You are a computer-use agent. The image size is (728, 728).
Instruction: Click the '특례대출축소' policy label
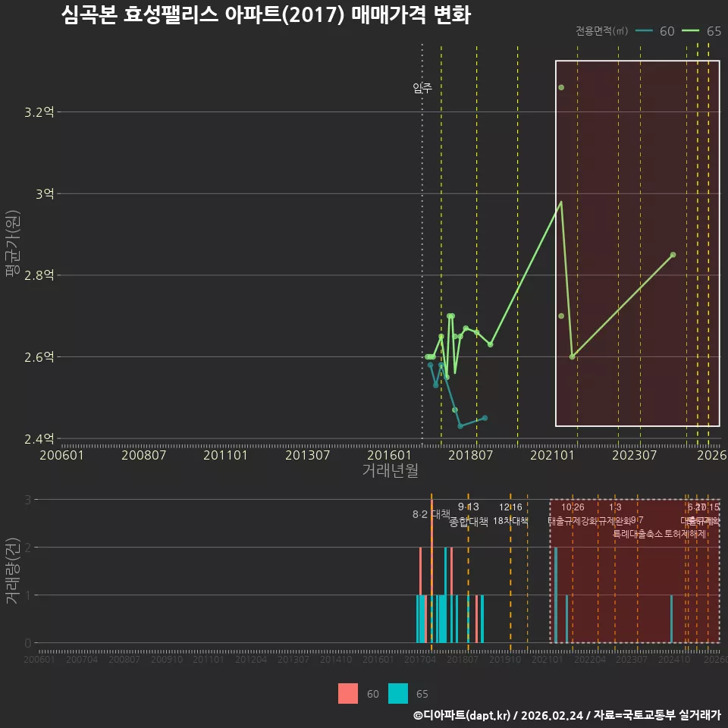[638, 534]
